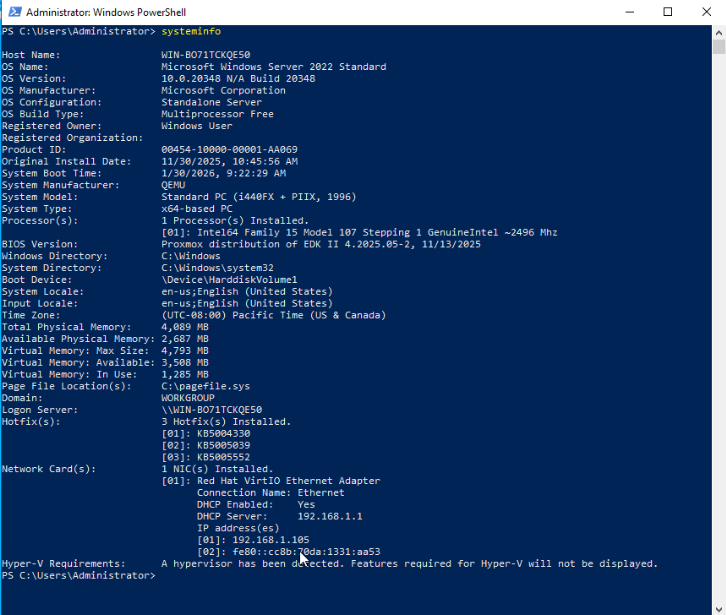The image size is (726, 615).
Task: Click the Intel64 Family 15 processor line
Action: click(359, 232)
